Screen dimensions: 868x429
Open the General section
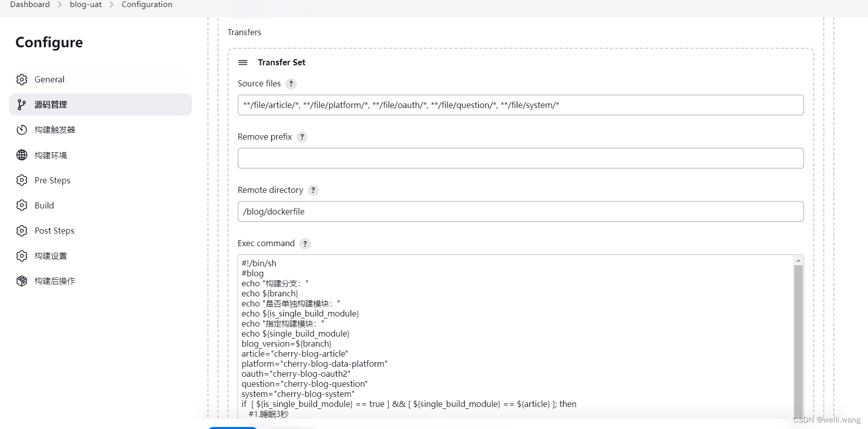coord(100,79)
